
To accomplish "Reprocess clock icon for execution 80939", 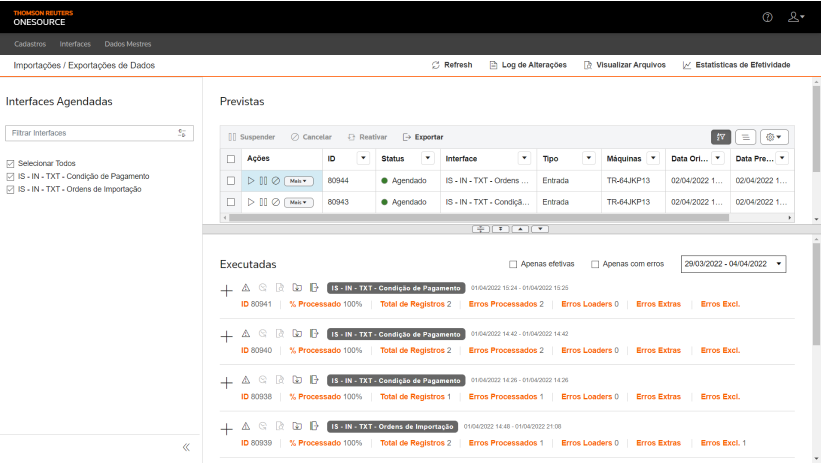I will click(263, 426).
